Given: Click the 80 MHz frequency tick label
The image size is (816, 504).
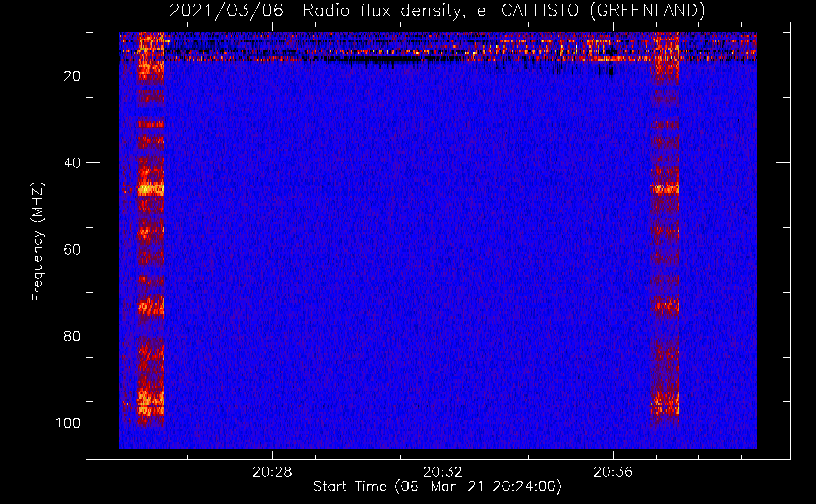Looking at the screenshot, I should pos(72,336).
